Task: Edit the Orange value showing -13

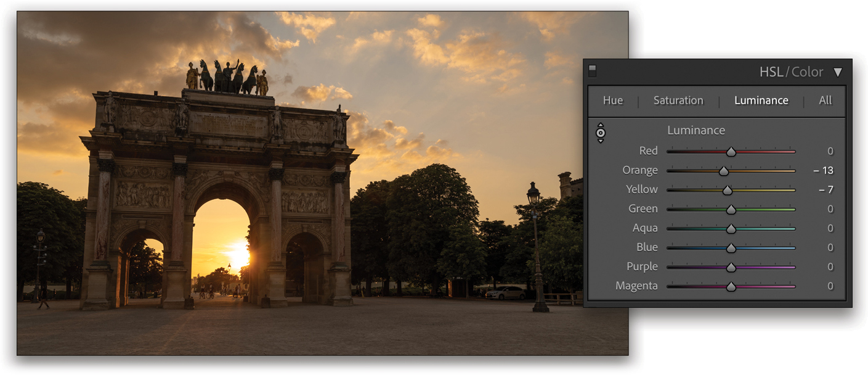Action: tap(825, 170)
